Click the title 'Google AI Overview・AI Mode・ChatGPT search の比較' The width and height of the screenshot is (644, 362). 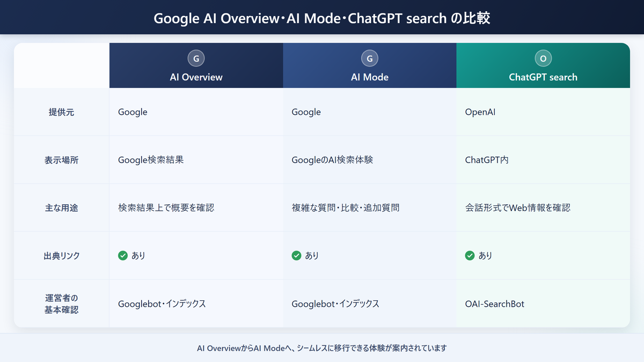[x=322, y=18]
